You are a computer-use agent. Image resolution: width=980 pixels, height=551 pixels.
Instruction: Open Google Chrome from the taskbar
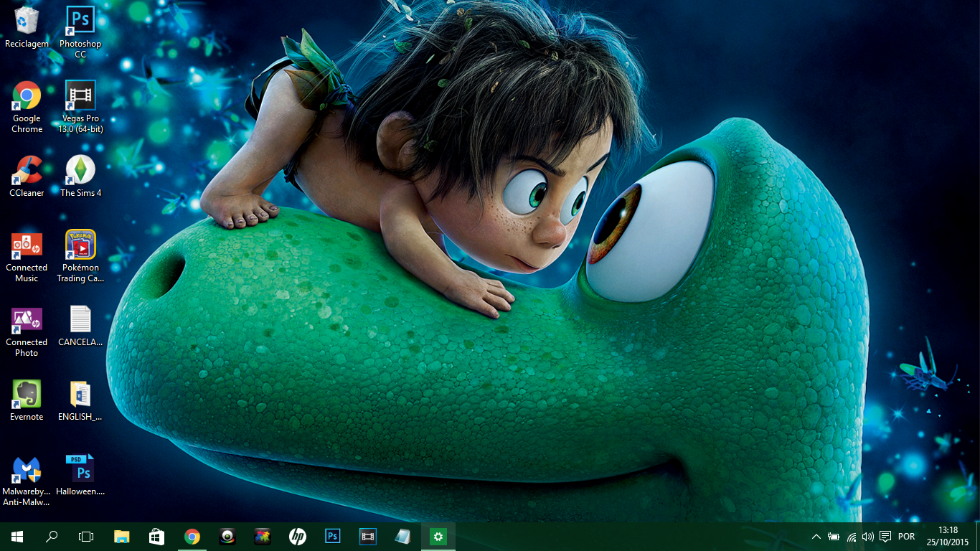click(192, 537)
